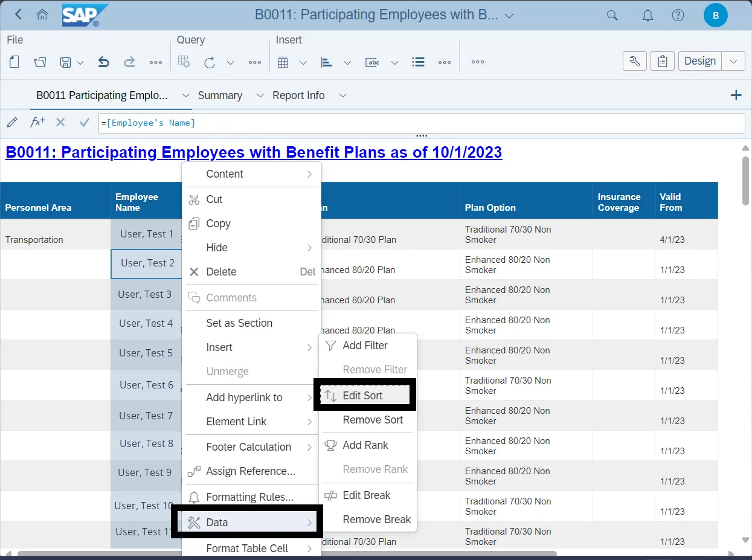The image size is (752, 560).
Task: Click the wrench tools button
Action: [634, 61]
